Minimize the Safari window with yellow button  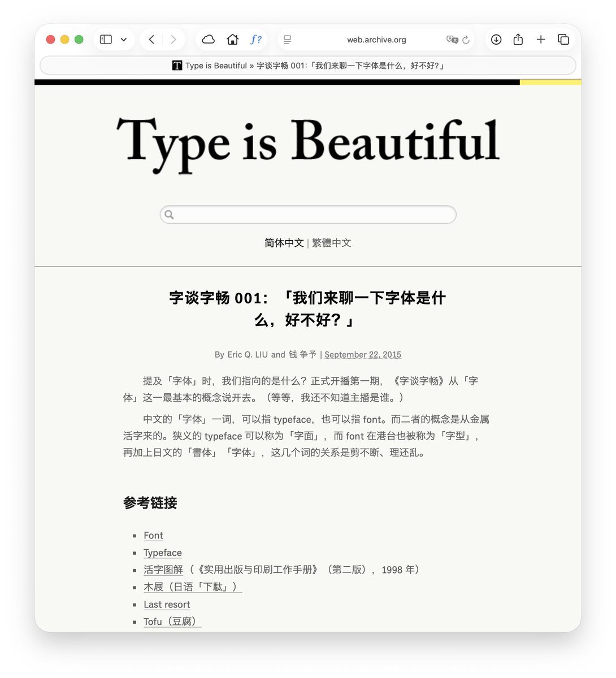click(x=64, y=40)
